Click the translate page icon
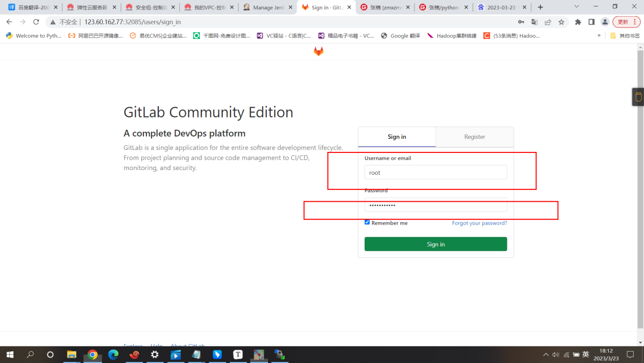 [x=534, y=22]
